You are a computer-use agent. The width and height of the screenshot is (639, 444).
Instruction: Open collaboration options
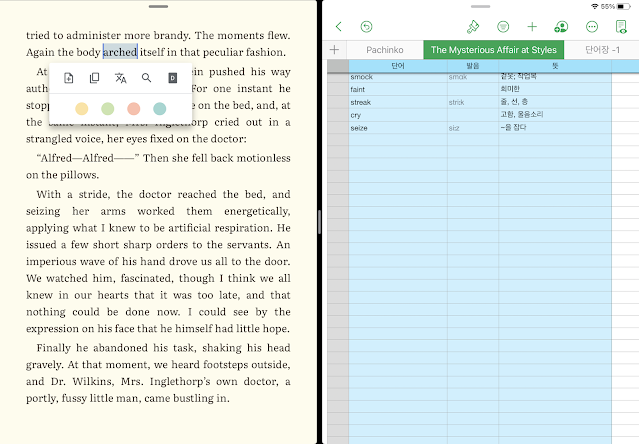pyautogui.click(x=561, y=27)
